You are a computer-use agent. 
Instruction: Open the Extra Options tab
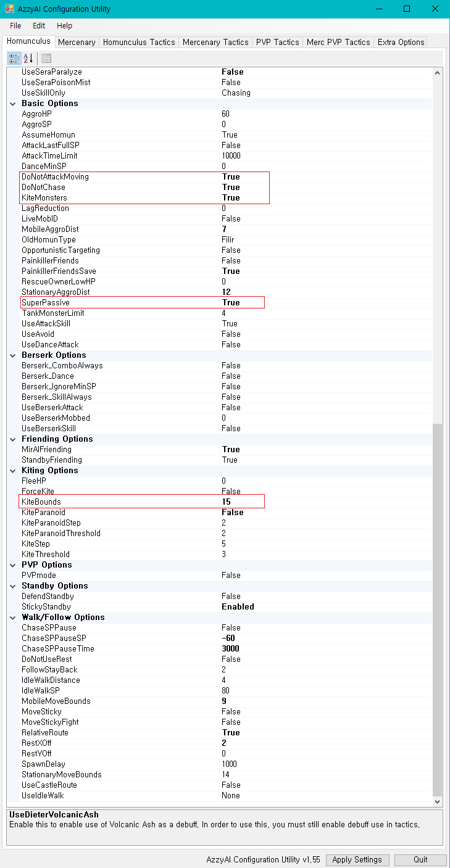coord(401,42)
